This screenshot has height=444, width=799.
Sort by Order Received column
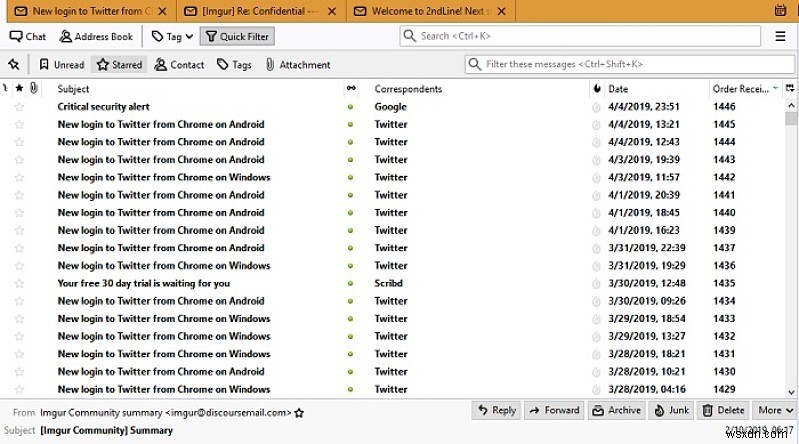[x=745, y=89]
